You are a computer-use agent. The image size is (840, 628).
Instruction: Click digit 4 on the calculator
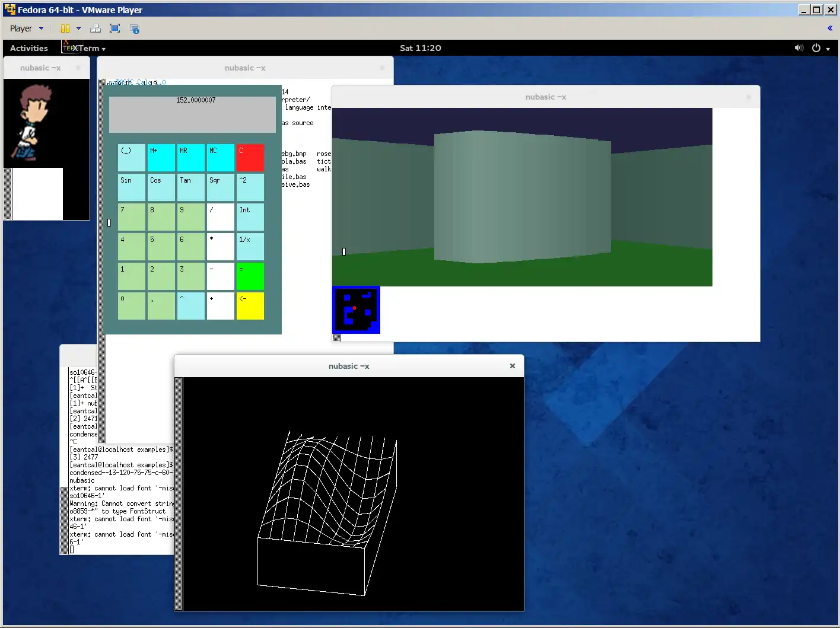click(132, 247)
